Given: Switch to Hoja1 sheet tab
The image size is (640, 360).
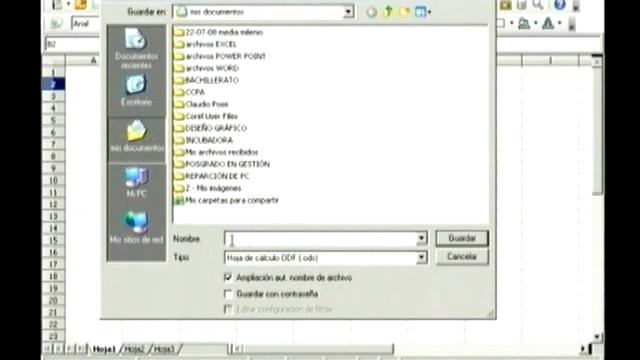Looking at the screenshot, I should pyautogui.click(x=104, y=349).
